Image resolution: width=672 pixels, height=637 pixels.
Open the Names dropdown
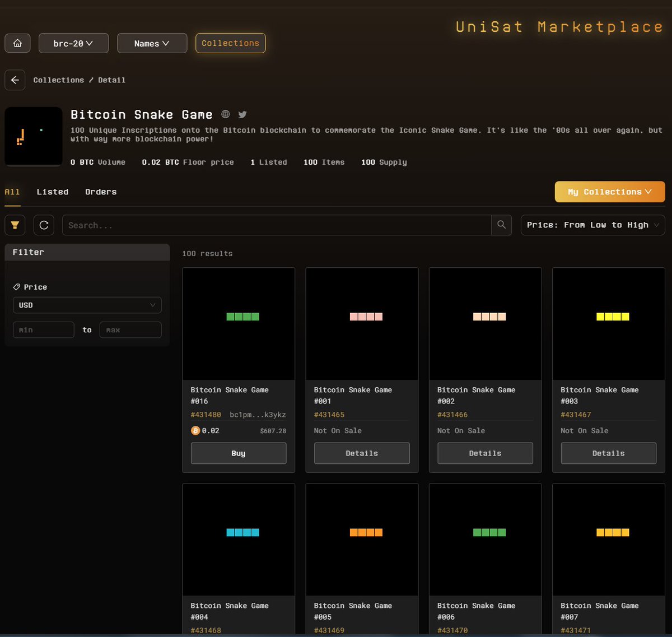(x=152, y=43)
